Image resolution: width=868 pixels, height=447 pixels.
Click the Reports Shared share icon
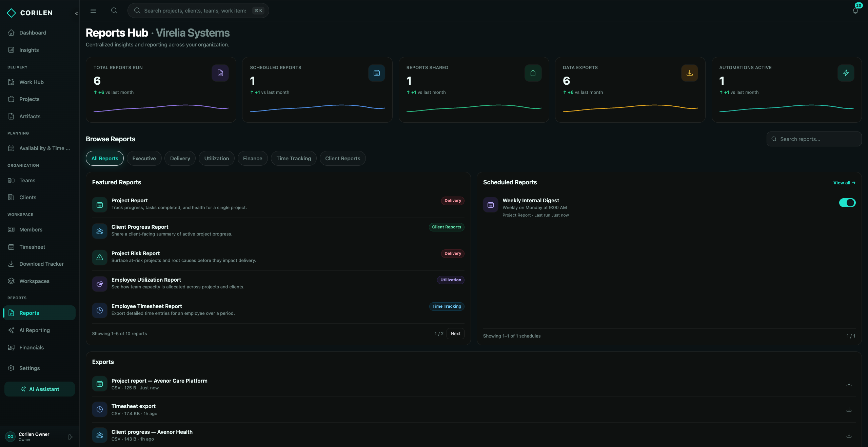(x=533, y=73)
